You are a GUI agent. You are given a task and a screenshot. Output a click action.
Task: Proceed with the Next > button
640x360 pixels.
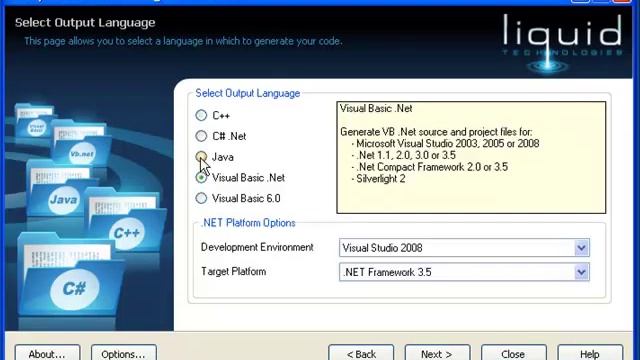[x=437, y=353]
